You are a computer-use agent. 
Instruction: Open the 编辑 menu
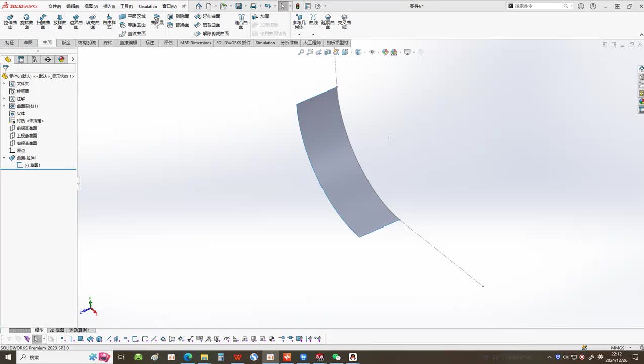tap(73, 6)
